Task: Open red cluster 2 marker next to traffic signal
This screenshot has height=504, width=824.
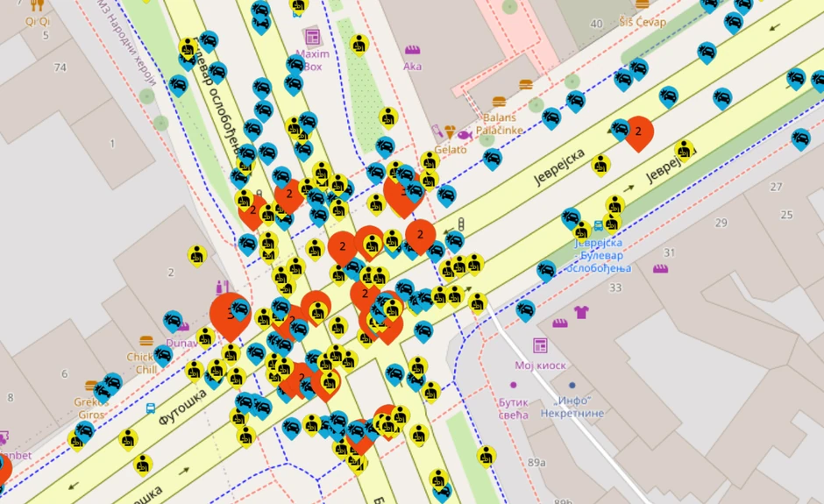Action: (421, 237)
